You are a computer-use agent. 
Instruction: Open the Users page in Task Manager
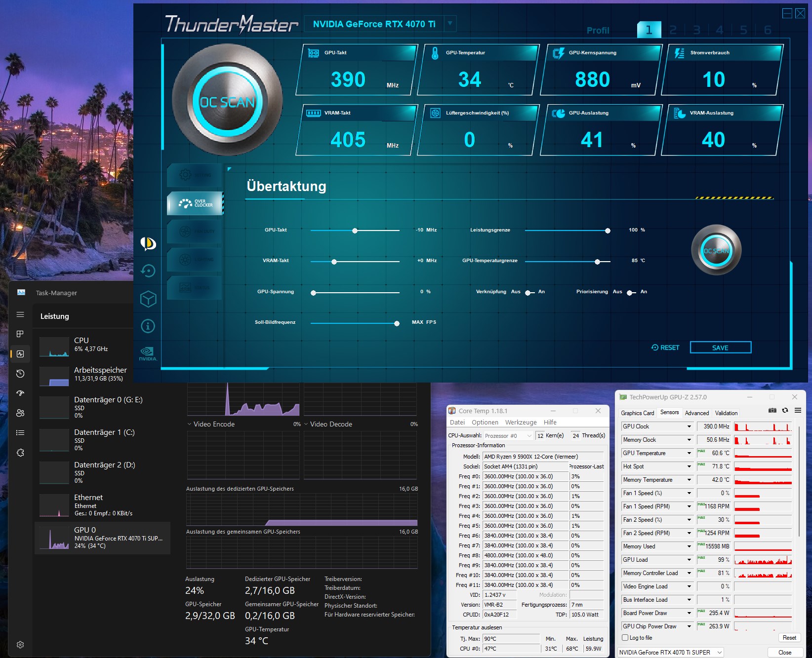(20, 413)
